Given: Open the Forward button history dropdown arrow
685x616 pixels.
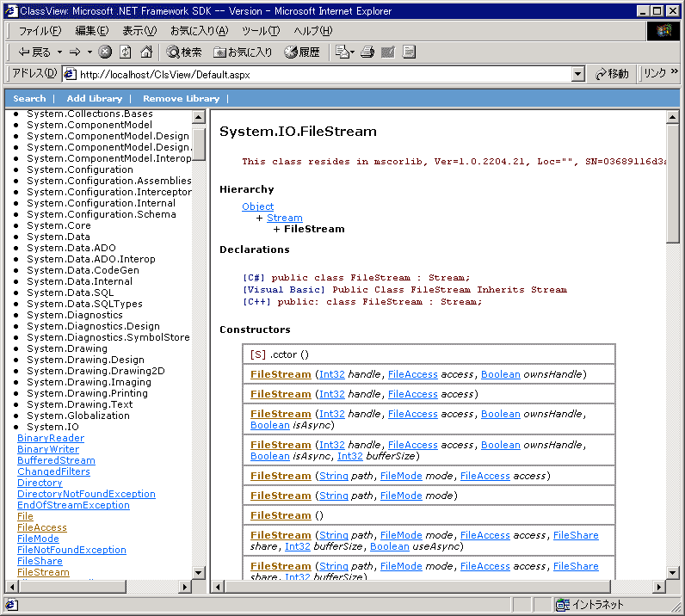Looking at the screenshot, I should [x=89, y=52].
